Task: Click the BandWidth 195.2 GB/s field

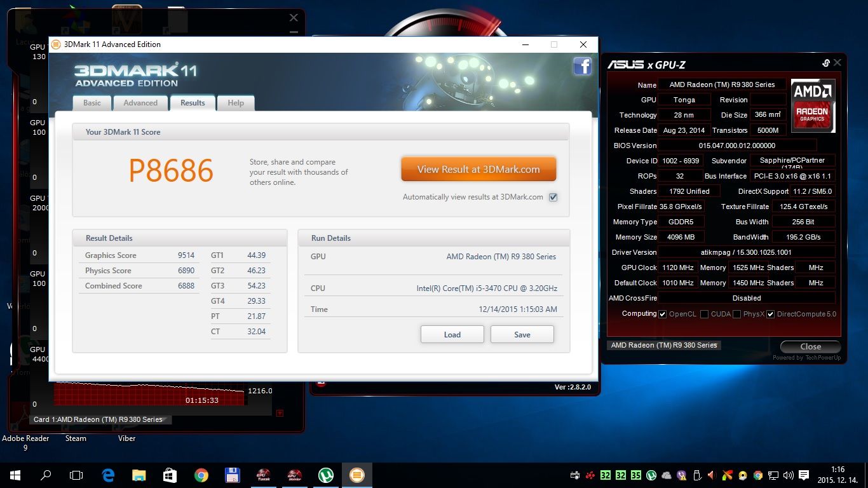Action: click(803, 237)
